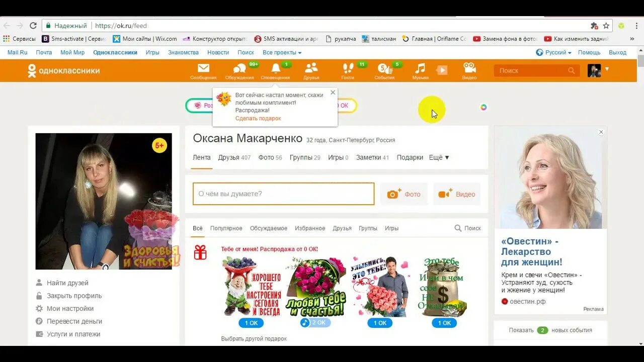This screenshot has height=362, width=644.
Task: Expand the Ещё menu in profile
Action: pos(439,157)
